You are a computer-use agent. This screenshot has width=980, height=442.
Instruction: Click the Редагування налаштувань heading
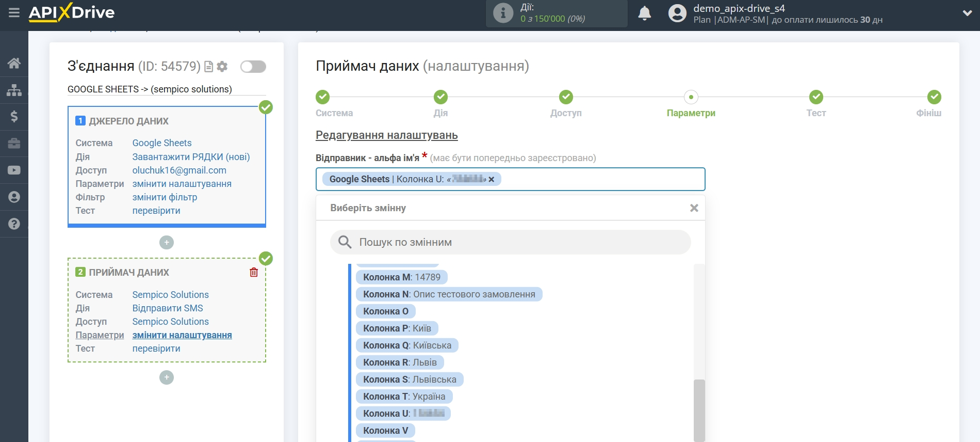[x=387, y=135]
